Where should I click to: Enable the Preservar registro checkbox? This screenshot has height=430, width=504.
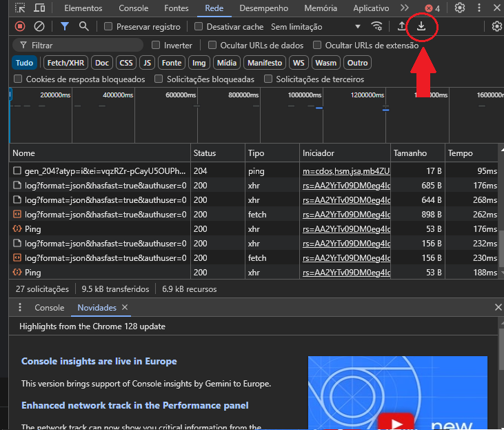pos(108,27)
